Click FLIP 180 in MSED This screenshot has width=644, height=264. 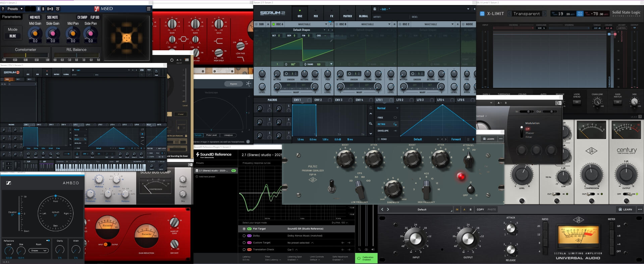point(95,17)
